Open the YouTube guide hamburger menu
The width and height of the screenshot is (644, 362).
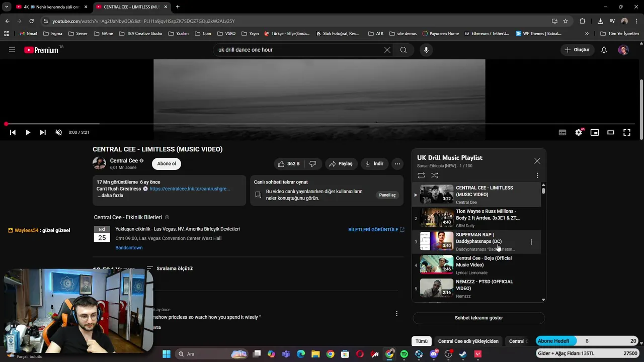pyautogui.click(x=12, y=50)
